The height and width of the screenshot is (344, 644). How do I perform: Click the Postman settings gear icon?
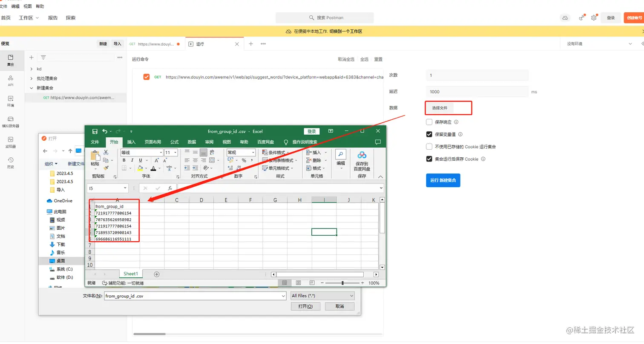[x=594, y=18]
